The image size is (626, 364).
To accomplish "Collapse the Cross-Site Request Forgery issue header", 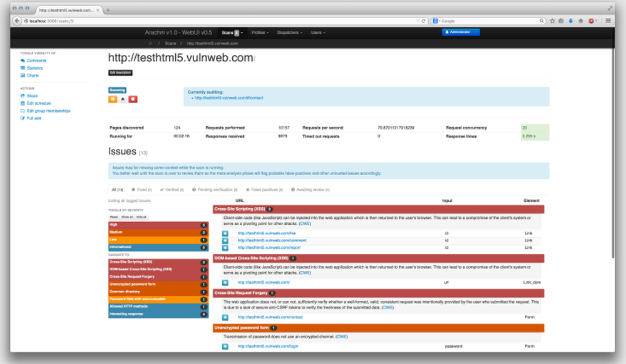I will point(378,293).
